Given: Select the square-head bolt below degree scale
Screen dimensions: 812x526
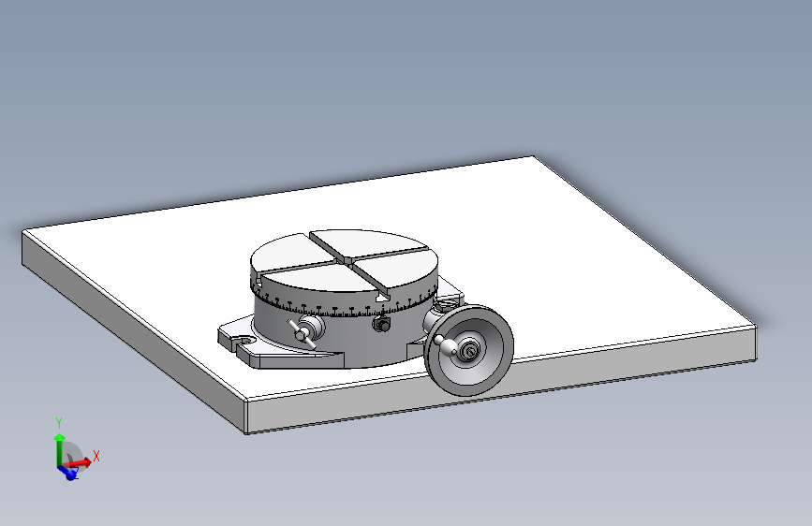Looking at the screenshot, I should pyautogui.click(x=381, y=324).
